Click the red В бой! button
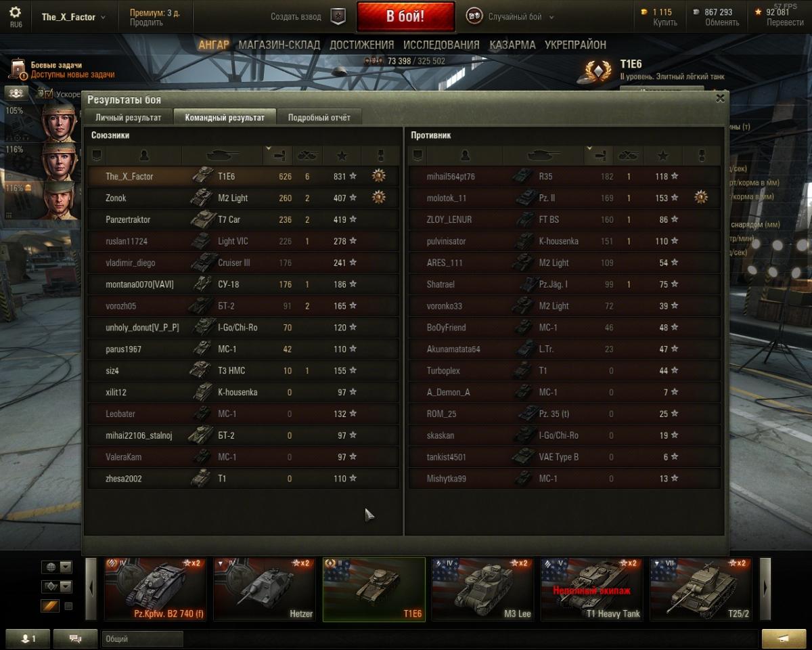The height and width of the screenshot is (650, 812). pyautogui.click(x=405, y=16)
